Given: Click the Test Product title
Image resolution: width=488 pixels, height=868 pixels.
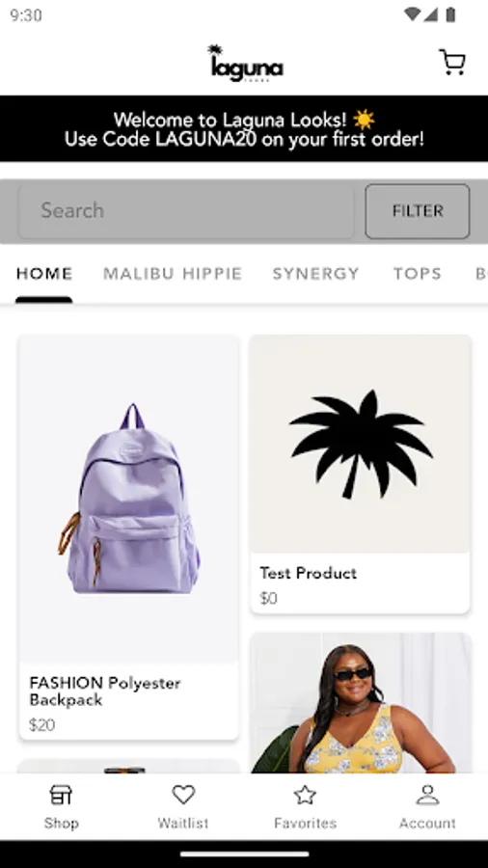Looking at the screenshot, I should [x=309, y=573].
